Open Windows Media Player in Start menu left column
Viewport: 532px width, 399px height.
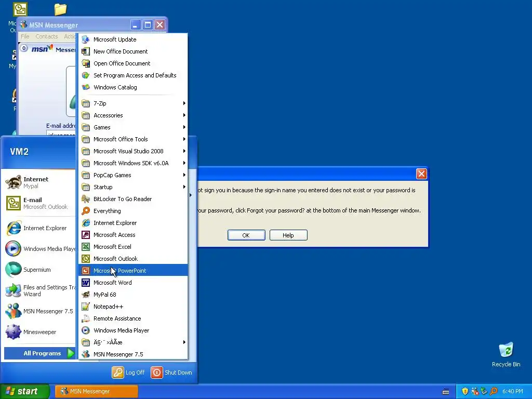coord(39,249)
